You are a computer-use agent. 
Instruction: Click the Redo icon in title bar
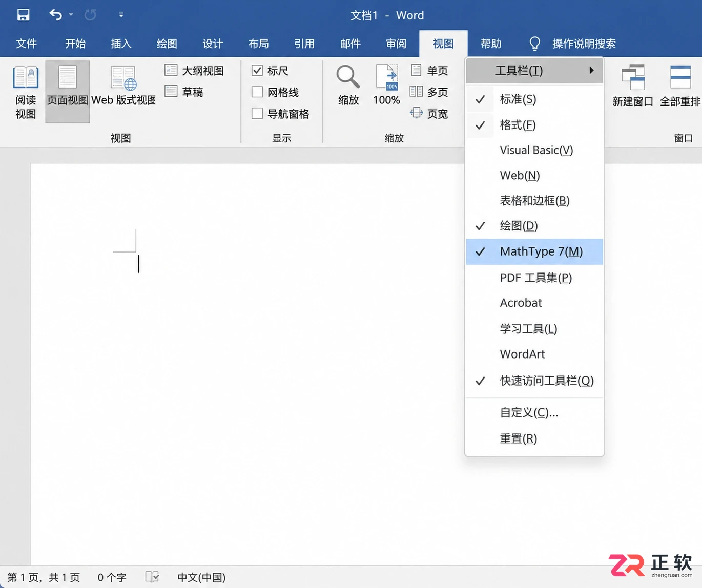90,15
